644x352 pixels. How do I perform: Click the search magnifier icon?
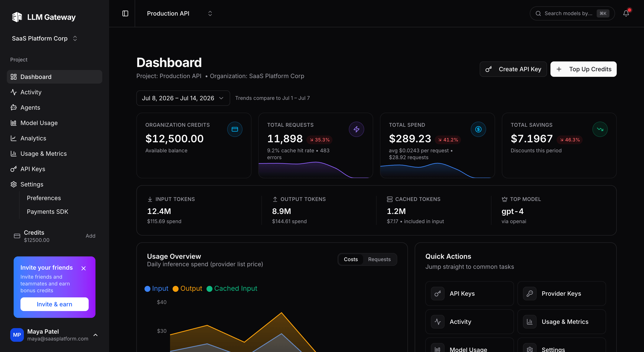click(x=538, y=13)
